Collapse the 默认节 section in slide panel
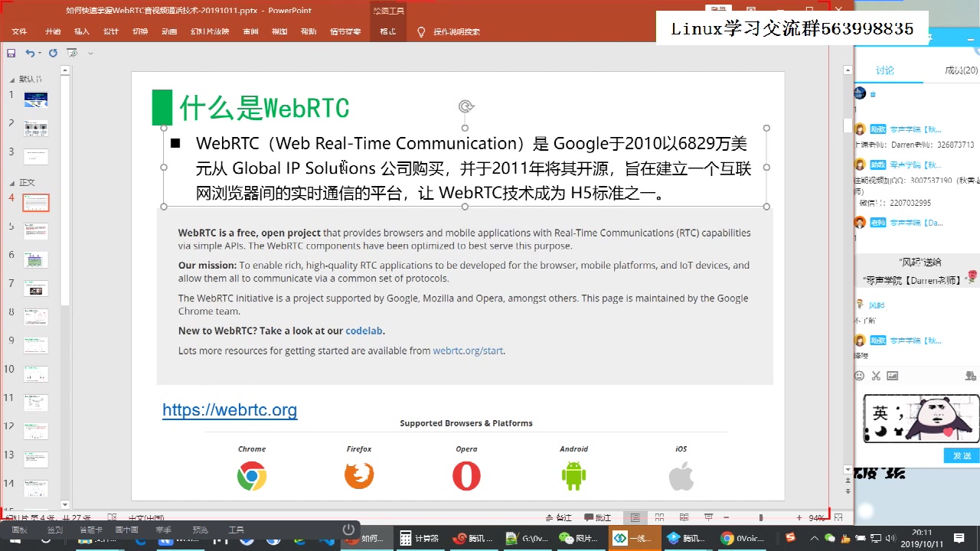Screen dimensions: 980x551 click(x=12, y=79)
